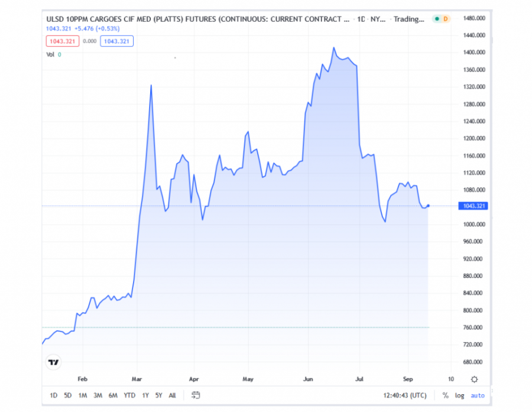Open the go-to-date calendar icon

point(196,395)
